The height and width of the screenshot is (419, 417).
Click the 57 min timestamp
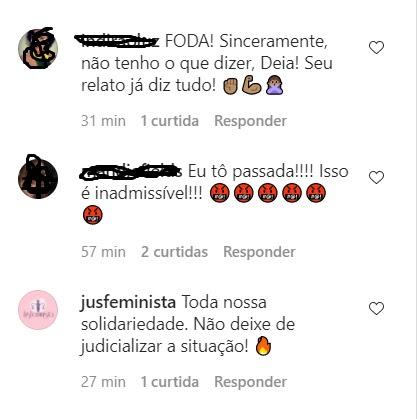pos(103,252)
